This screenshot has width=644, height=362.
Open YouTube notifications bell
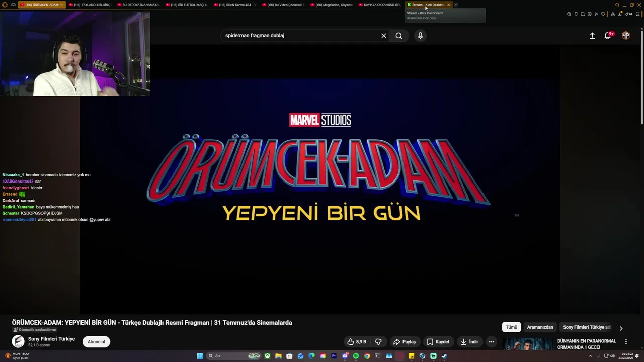(608, 35)
